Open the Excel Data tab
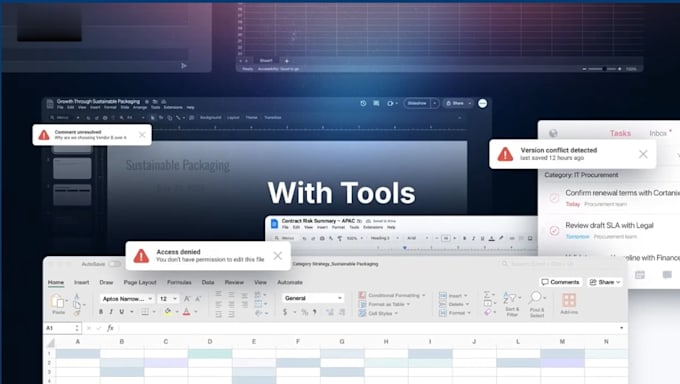Image resolution: width=680 pixels, height=384 pixels. 208,282
